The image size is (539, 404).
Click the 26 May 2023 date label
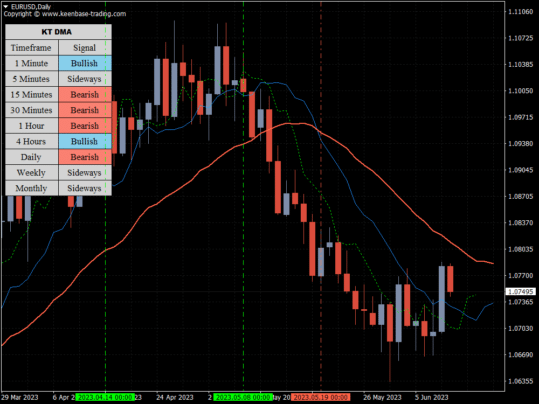point(382,397)
